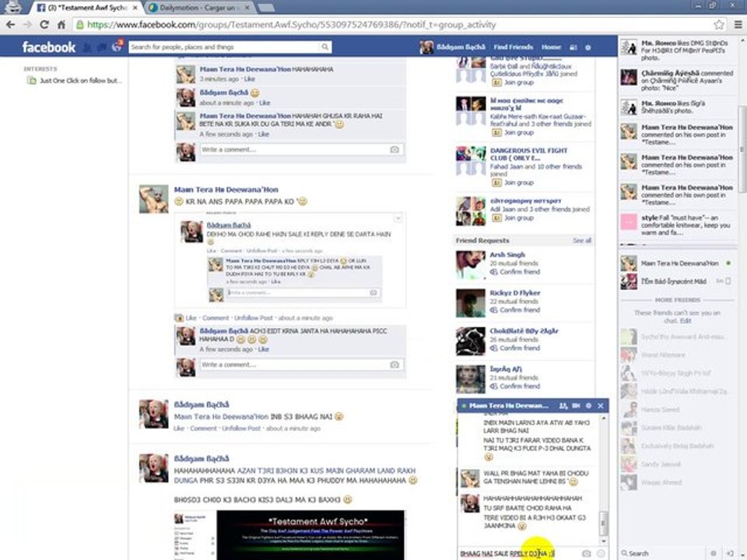
Task: Click Comment under the INB post
Action: [x=203, y=429]
